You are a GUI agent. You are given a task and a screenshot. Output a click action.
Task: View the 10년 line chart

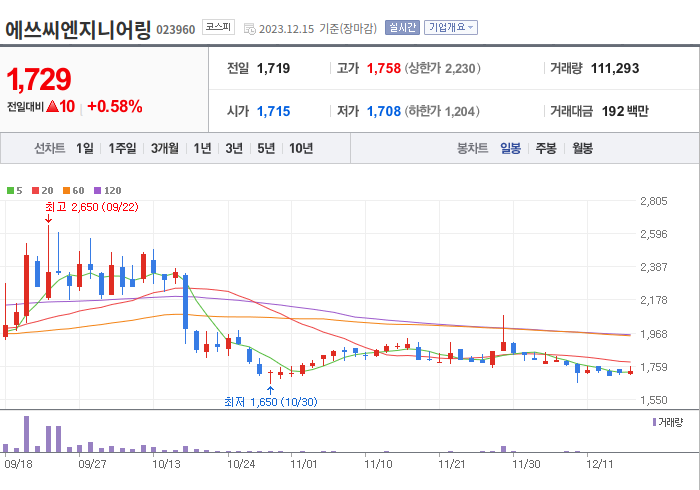click(301, 148)
